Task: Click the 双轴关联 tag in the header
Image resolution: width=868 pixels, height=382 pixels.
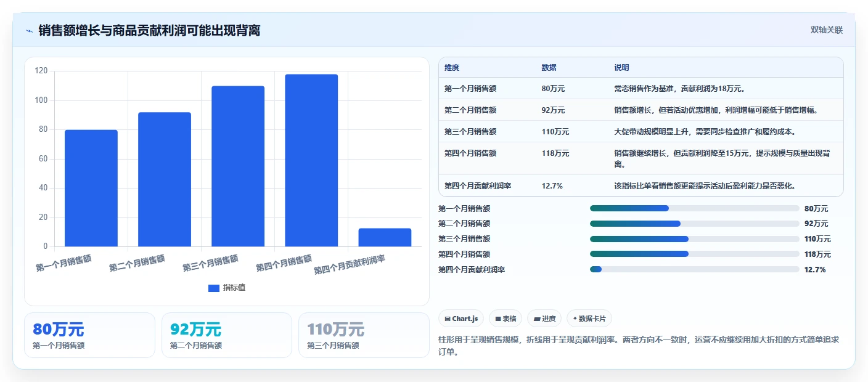Action: click(x=826, y=30)
